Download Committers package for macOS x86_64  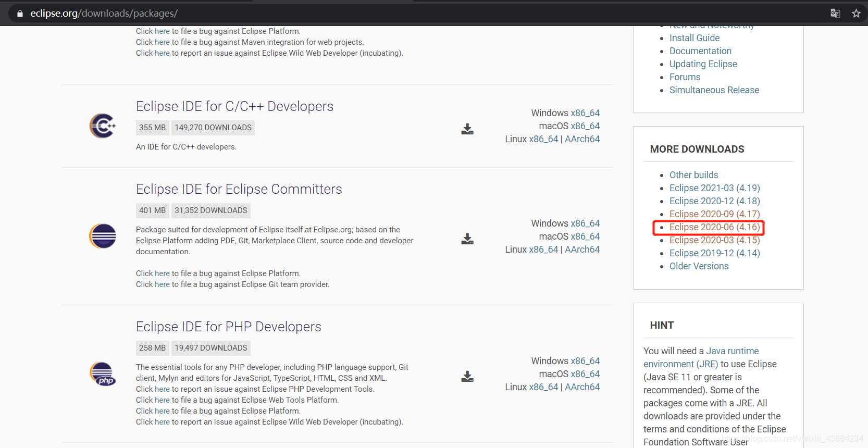(x=585, y=237)
